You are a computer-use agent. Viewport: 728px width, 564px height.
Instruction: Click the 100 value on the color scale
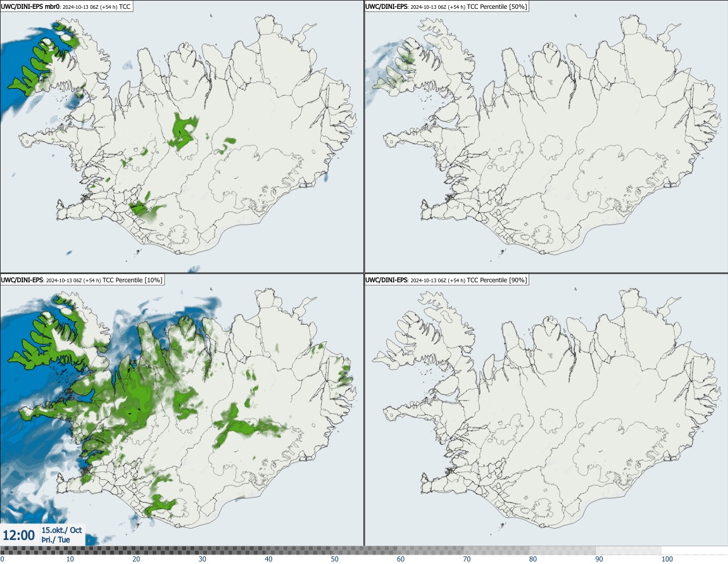pyautogui.click(x=667, y=559)
